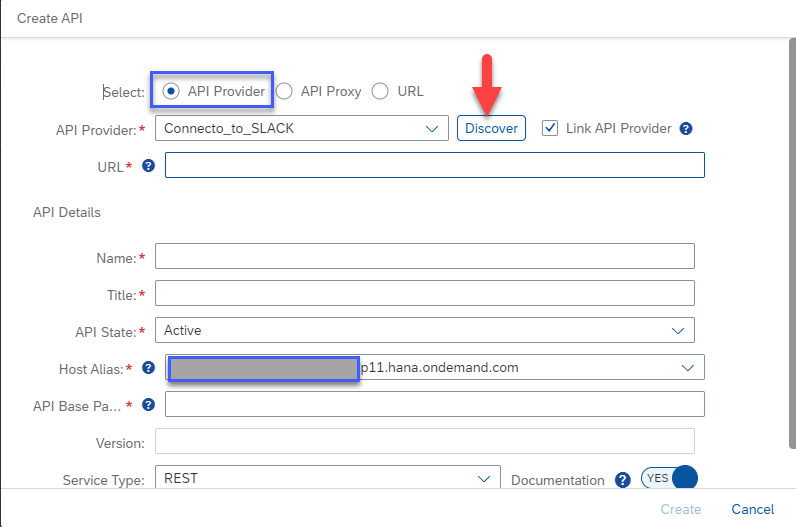The image size is (796, 527).
Task: Click the Host Alias help icon
Action: pos(148,368)
